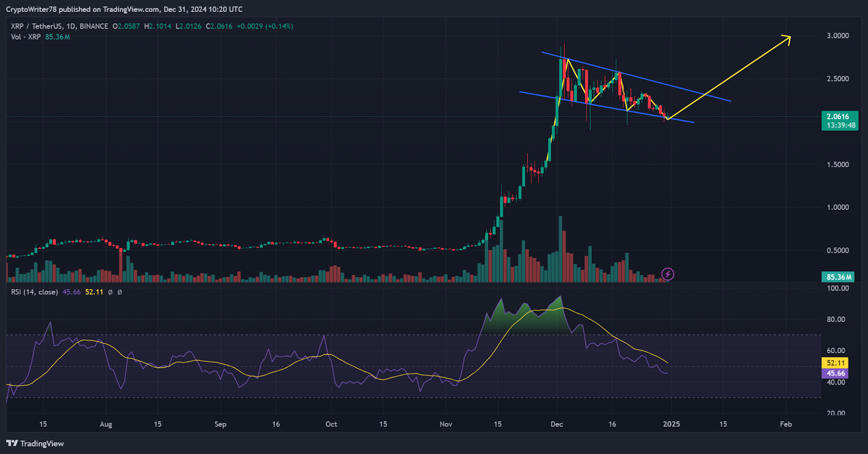The width and height of the screenshot is (868, 454).
Task: Click the 2025 label on time axis
Action: point(672,424)
